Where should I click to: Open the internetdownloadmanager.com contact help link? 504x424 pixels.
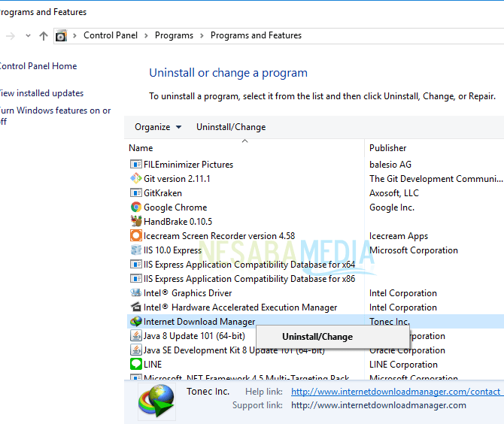pyautogui.click(x=396, y=392)
